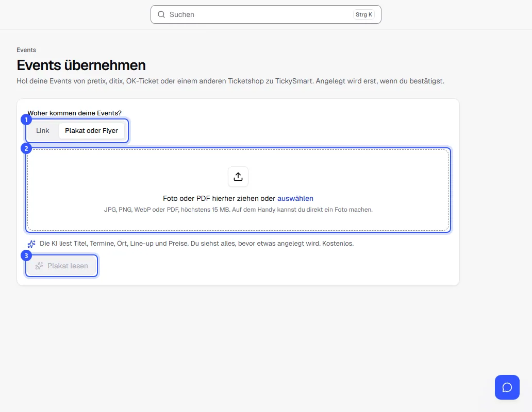This screenshot has width=532, height=412.
Task: Click the 'JPG, PNG, WebP oder PDF' hint text
Action: [x=238, y=210]
